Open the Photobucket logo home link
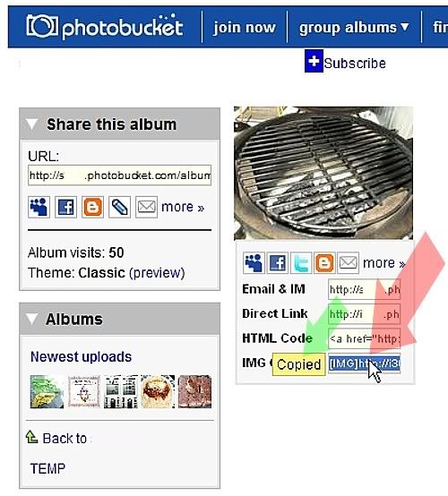This screenshot has width=448, height=496. click(105, 27)
